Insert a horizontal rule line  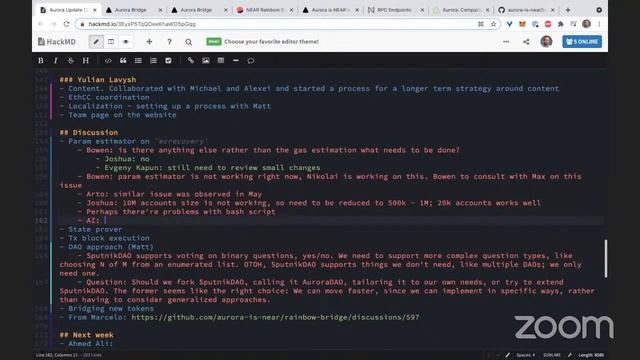[x=236, y=60]
